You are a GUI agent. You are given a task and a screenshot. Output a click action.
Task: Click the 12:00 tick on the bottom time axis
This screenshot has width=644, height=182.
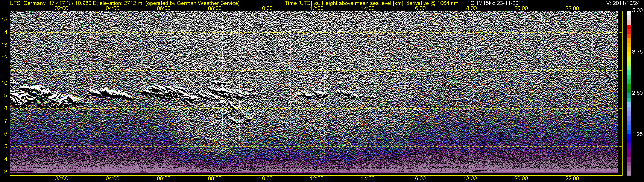317,179
